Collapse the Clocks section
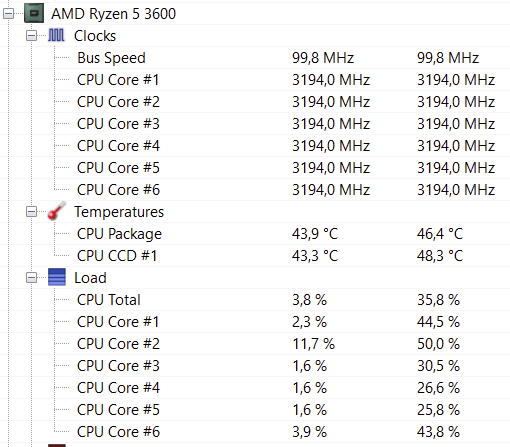Screen dimensions: 510x447 point(32,36)
